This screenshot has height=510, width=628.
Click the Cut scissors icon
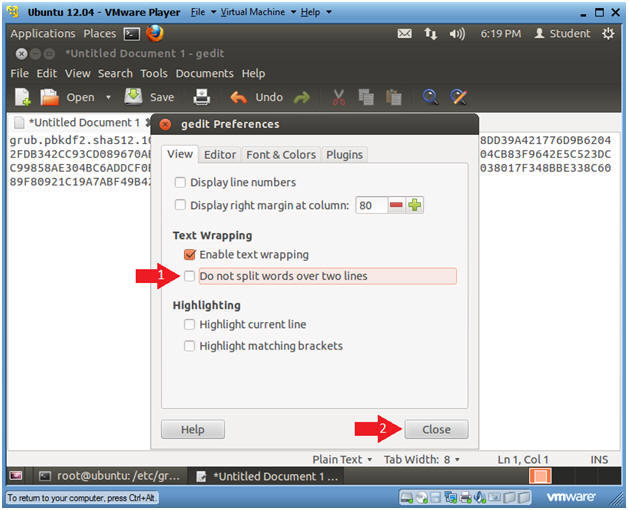click(339, 97)
